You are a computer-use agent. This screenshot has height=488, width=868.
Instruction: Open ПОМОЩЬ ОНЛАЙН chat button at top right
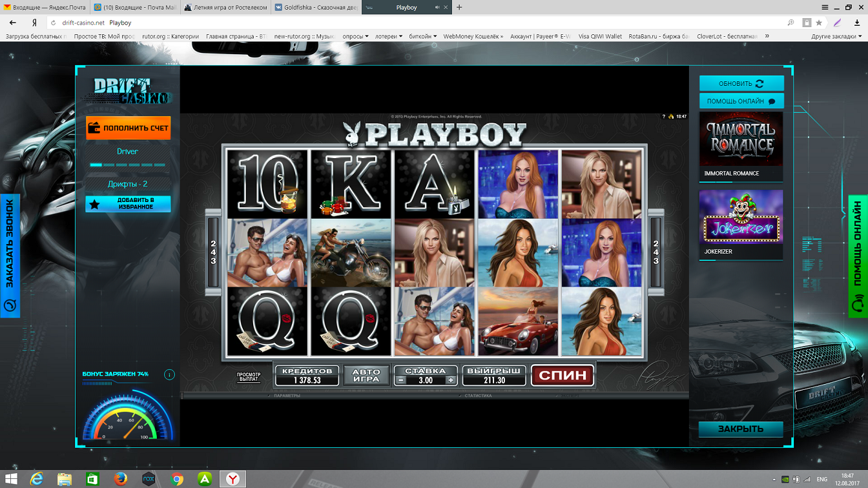pos(741,101)
